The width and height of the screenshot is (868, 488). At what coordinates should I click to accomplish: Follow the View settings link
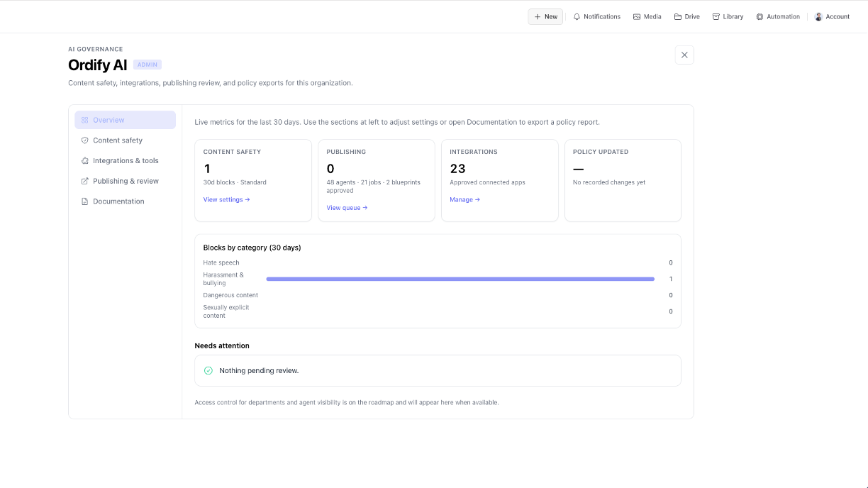[x=226, y=199]
